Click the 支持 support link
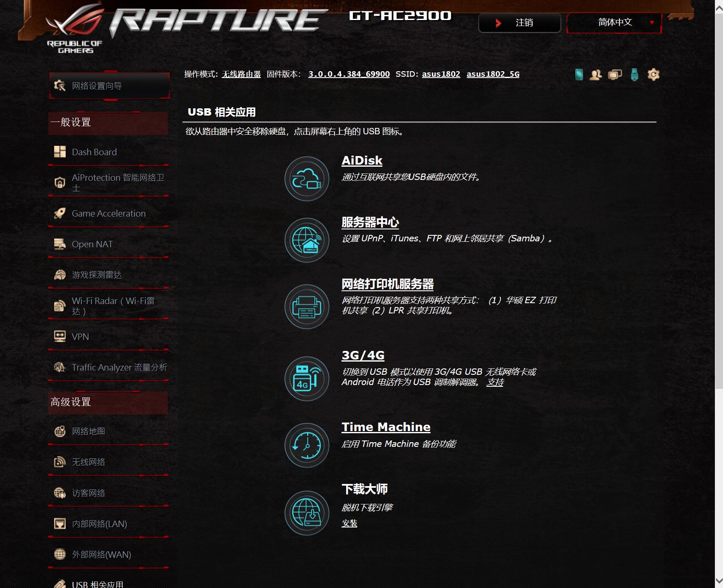 tap(495, 382)
